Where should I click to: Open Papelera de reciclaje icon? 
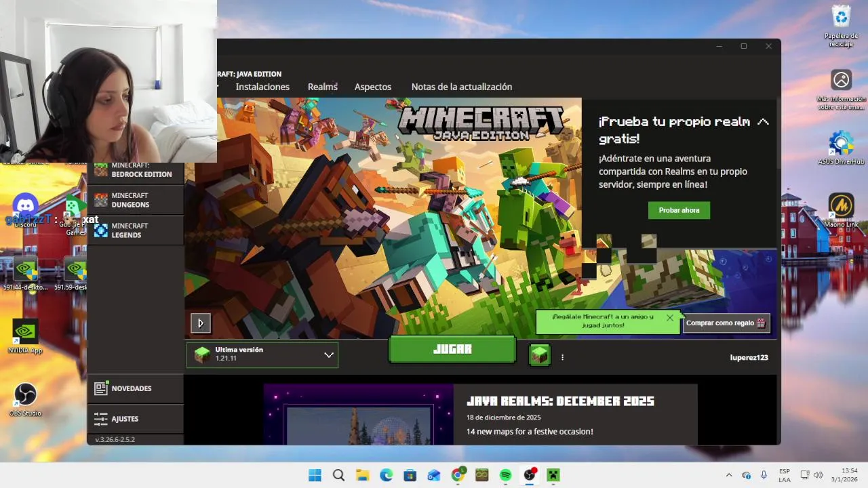point(841,26)
